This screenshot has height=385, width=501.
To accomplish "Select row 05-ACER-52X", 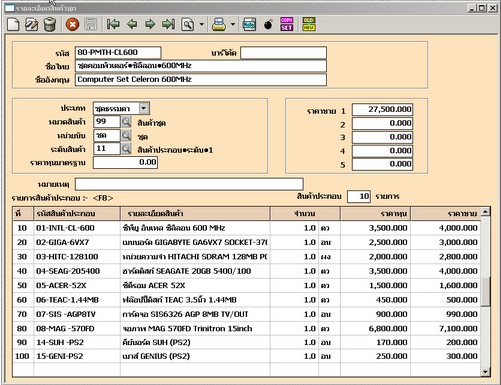I will [247, 286].
